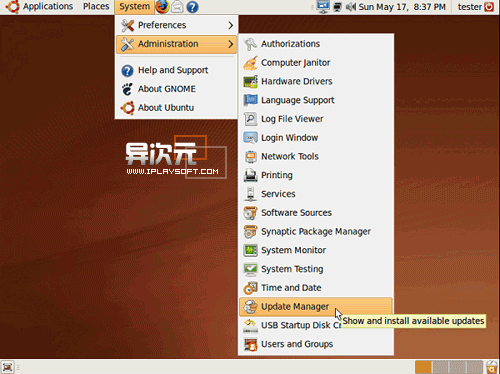Click the Computer Janitor broom icon
The width and height of the screenshot is (500, 374).
250,63
